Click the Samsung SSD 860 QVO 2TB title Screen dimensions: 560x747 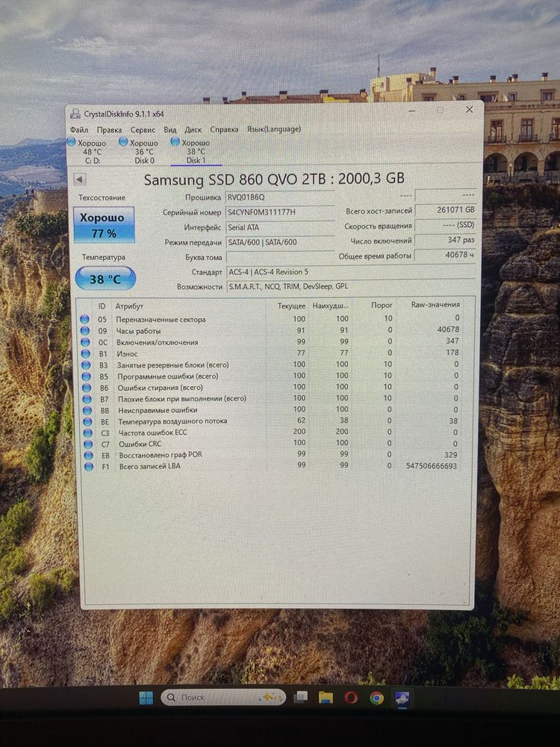coord(274,179)
